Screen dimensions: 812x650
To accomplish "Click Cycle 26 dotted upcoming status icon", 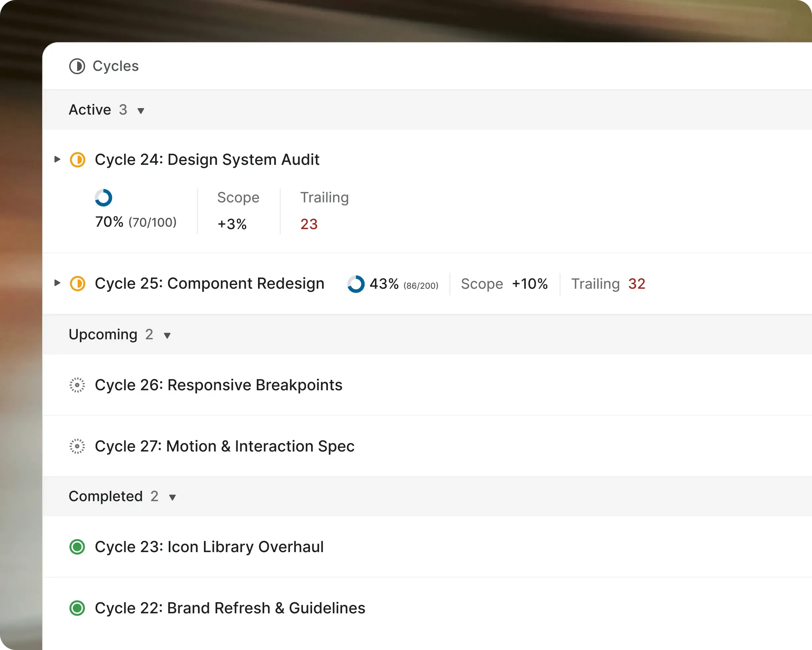I will click(77, 385).
